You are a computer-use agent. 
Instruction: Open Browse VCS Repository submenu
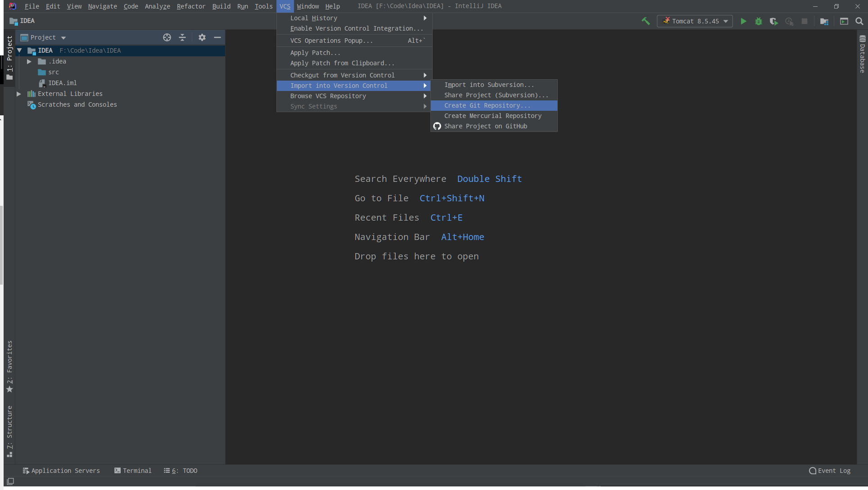tap(354, 96)
